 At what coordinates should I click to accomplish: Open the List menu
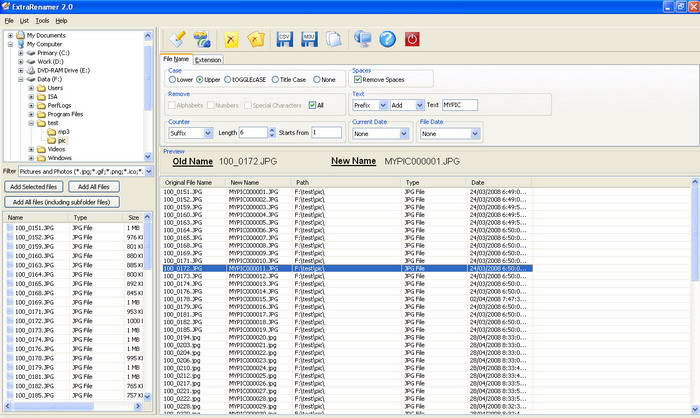pos(24,21)
